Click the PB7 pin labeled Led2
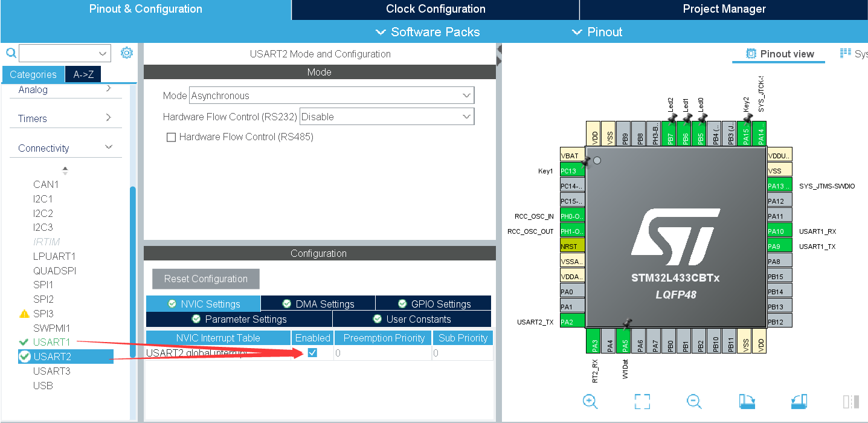868x423 pixels. (669, 134)
